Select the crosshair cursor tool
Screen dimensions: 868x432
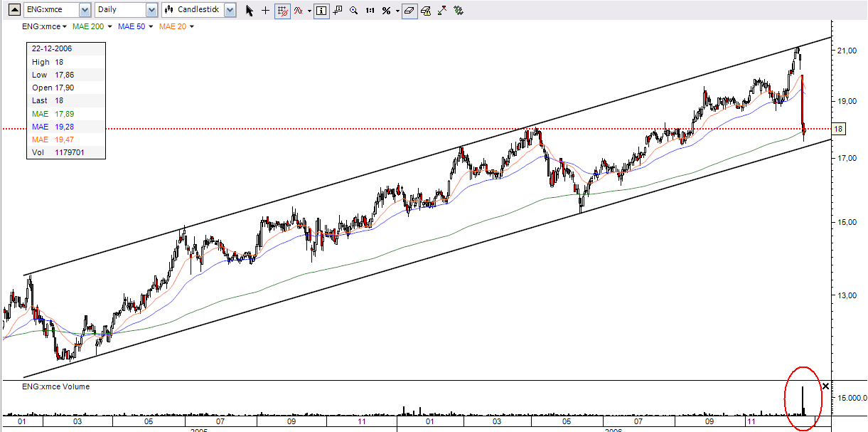[x=266, y=11]
